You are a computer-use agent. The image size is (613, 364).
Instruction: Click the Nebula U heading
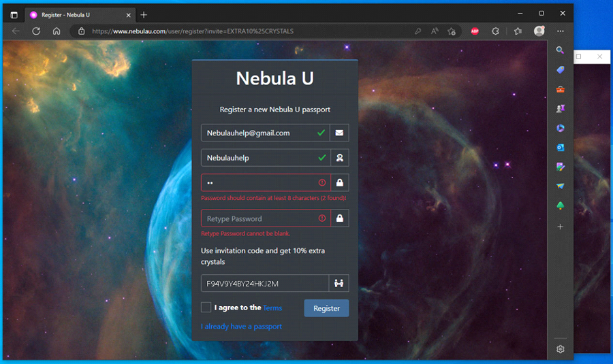275,78
